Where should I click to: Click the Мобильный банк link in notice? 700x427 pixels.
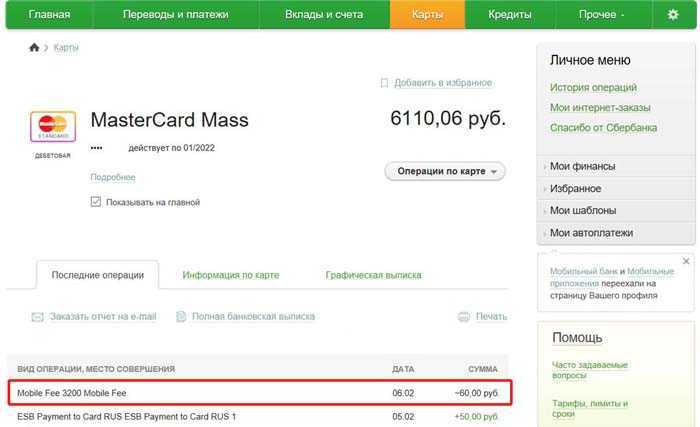pos(584,272)
